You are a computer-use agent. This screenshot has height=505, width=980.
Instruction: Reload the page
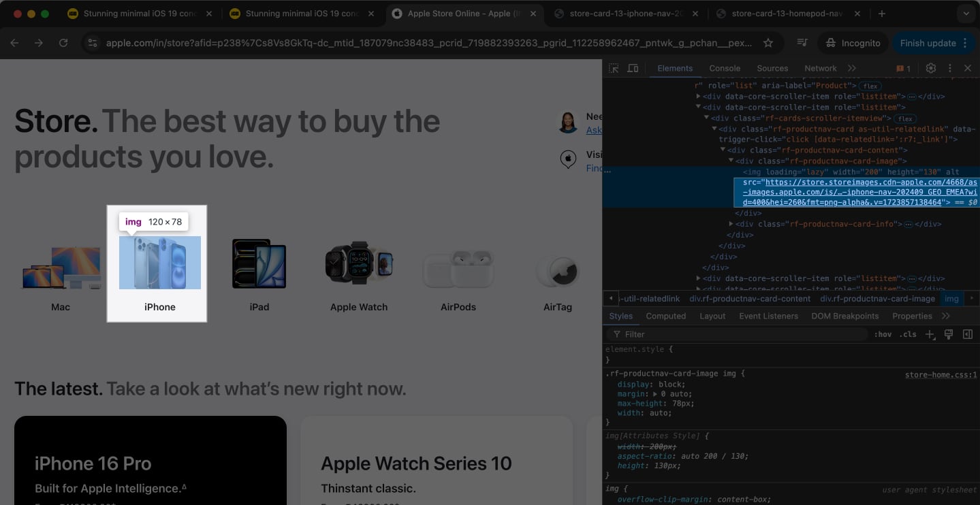[x=63, y=43]
